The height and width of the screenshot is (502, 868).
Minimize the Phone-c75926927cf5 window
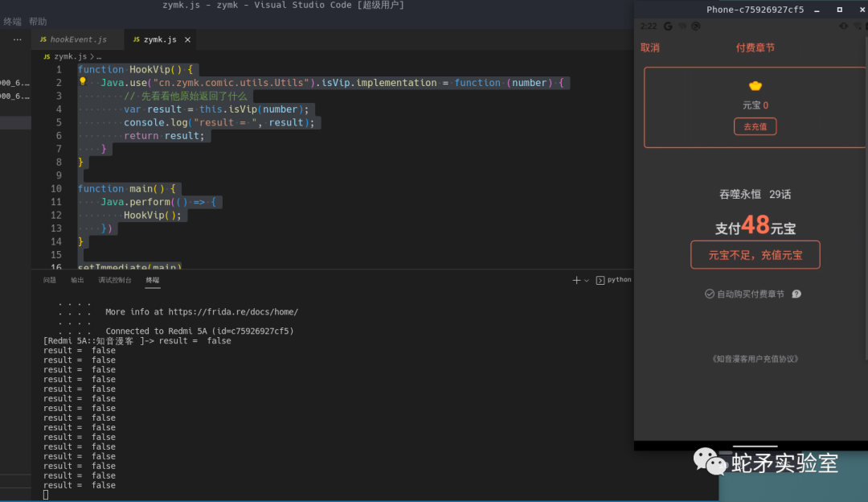817,10
